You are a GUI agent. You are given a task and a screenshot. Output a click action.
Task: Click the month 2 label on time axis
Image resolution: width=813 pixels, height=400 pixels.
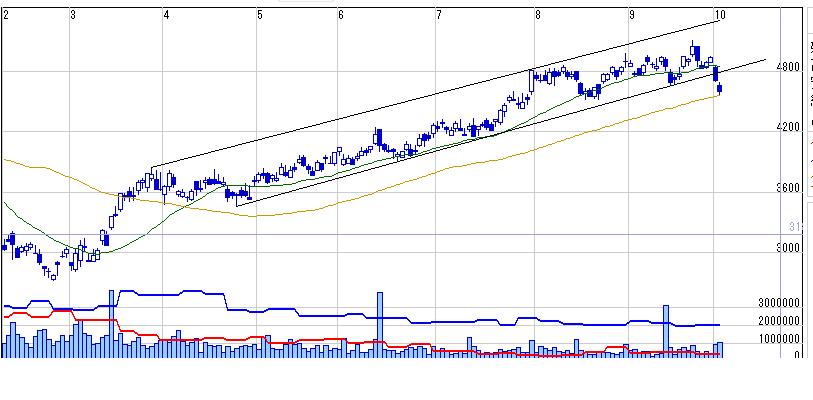coord(6,15)
